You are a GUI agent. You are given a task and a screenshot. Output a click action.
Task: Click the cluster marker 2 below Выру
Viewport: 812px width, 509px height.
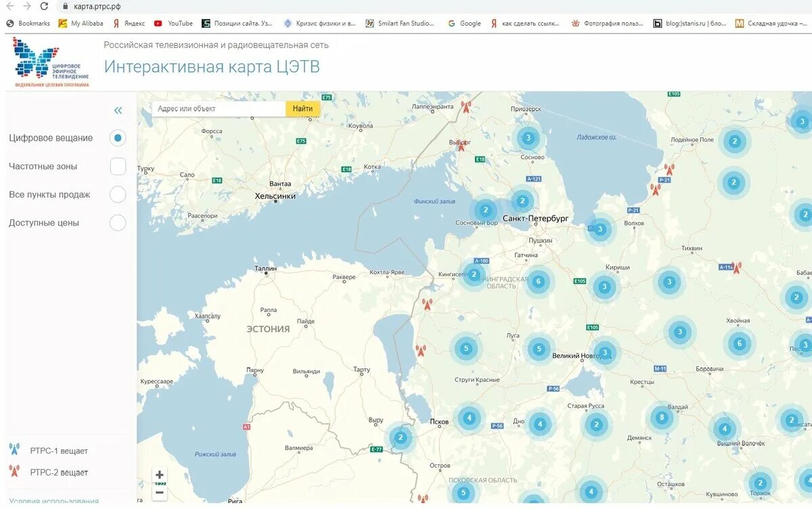tap(401, 437)
